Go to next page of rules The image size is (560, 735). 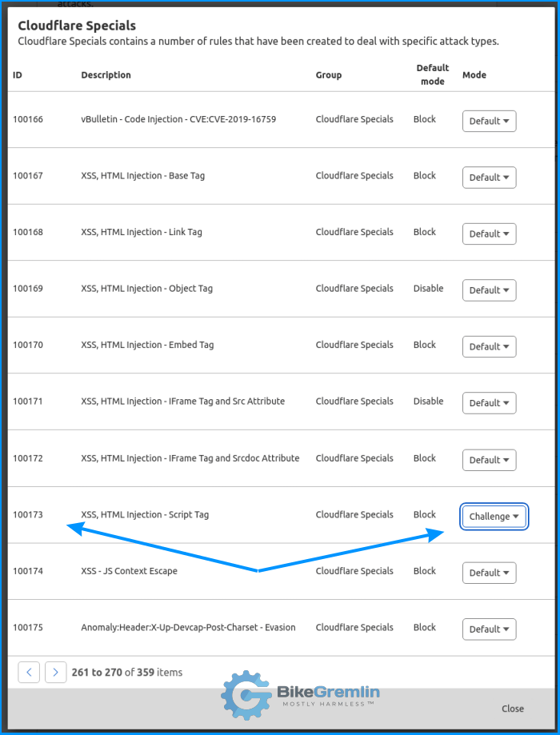55,672
